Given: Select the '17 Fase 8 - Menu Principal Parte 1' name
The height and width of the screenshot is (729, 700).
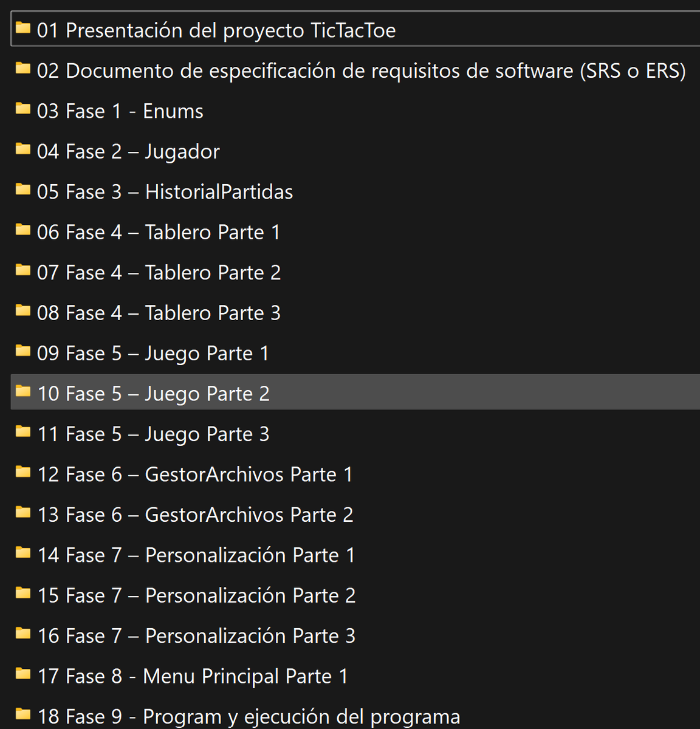Looking at the screenshot, I should (193, 676).
